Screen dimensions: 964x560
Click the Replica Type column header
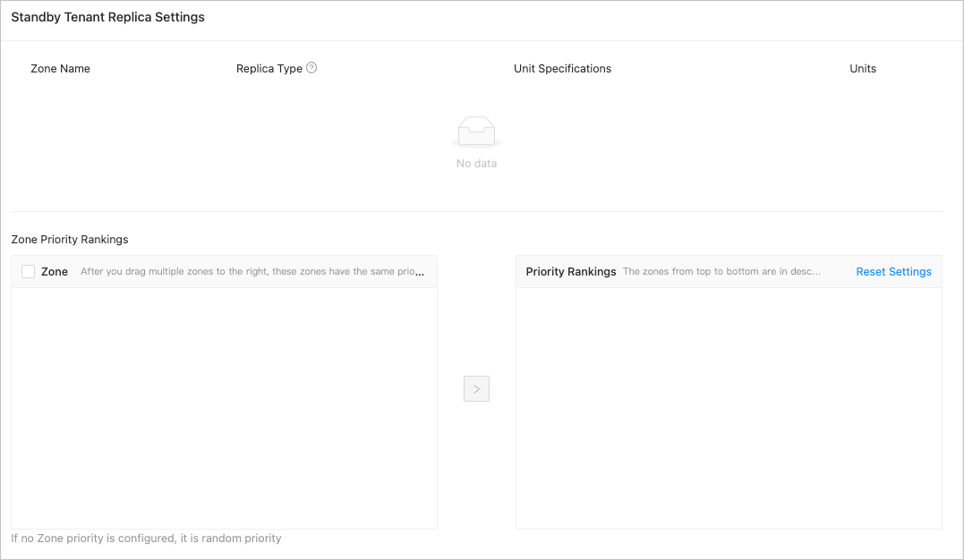tap(269, 69)
